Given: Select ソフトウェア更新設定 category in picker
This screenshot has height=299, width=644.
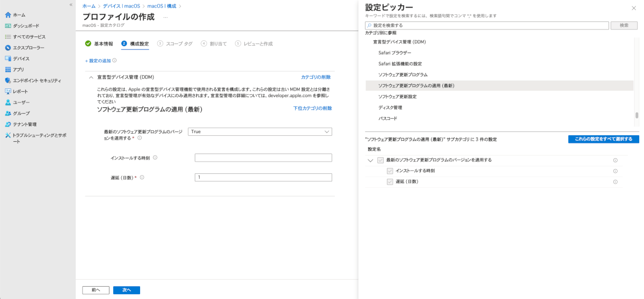Looking at the screenshot, I should 397,97.
